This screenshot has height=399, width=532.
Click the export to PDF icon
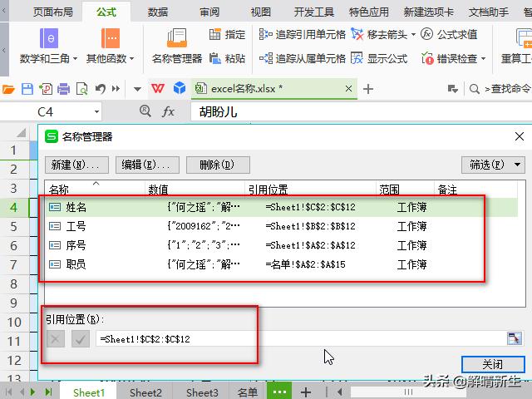point(46,89)
